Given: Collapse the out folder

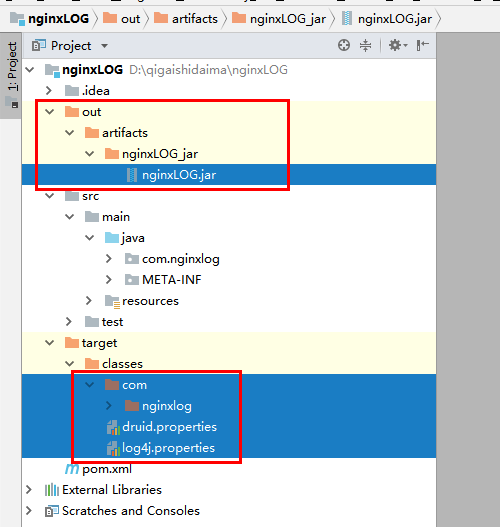Looking at the screenshot, I should point(50,112).
